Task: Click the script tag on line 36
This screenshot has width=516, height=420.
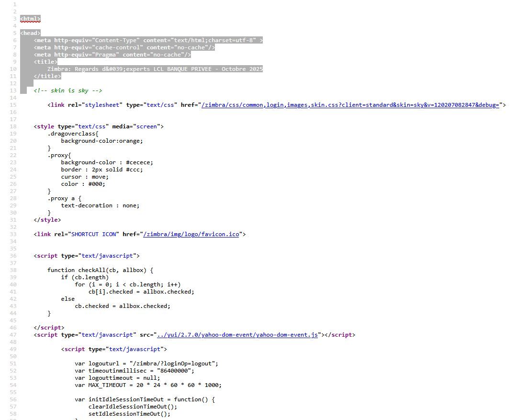Action: coord(87,256)
